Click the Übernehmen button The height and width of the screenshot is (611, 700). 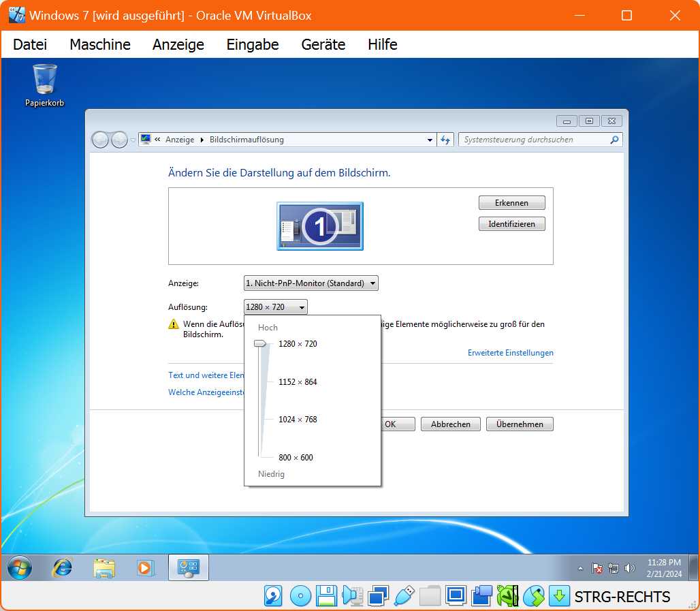(520, 424)
